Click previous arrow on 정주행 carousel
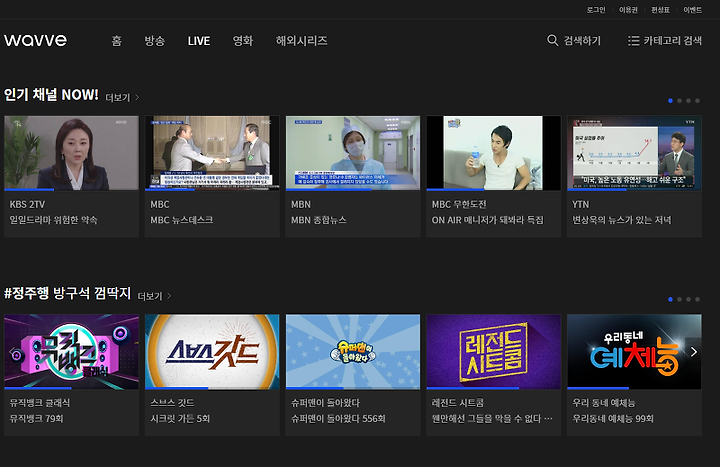Viewport: 720px width, 467px height. point(11,352)
